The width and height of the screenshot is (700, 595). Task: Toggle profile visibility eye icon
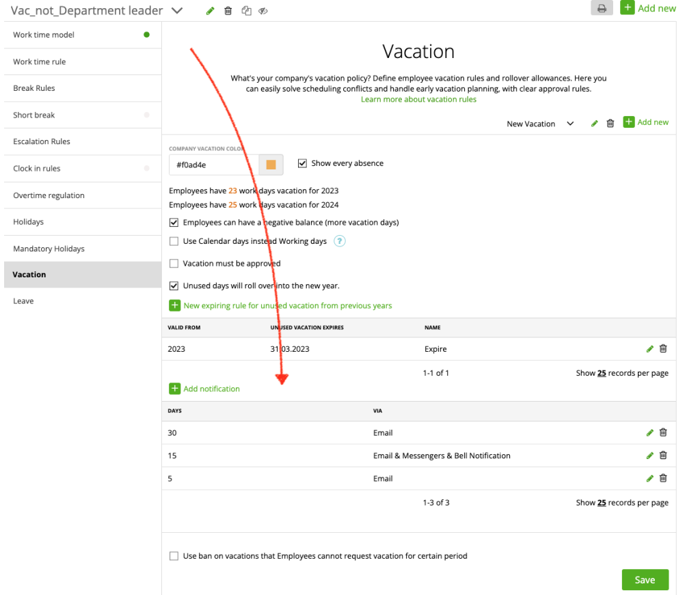click(x=263, y=11)
